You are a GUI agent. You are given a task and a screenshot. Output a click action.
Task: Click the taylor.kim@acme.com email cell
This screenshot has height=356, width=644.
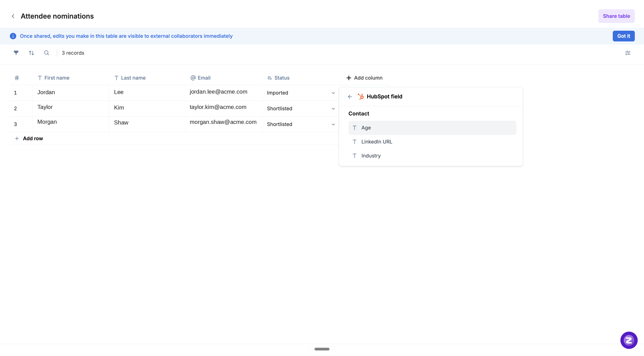point(224,109)
